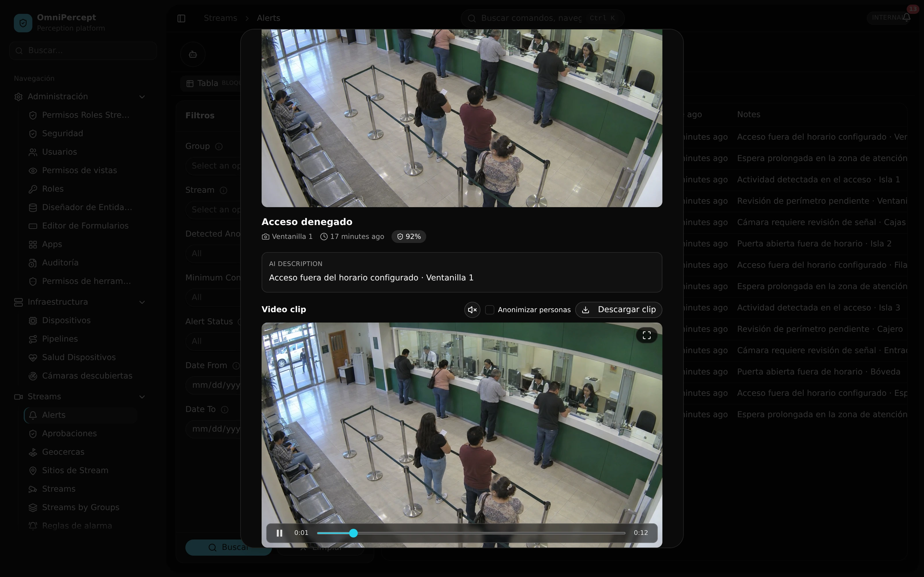The image size is (924, 577).
Task: Open fullscreen for the video clip
Action: pos(647,335)
